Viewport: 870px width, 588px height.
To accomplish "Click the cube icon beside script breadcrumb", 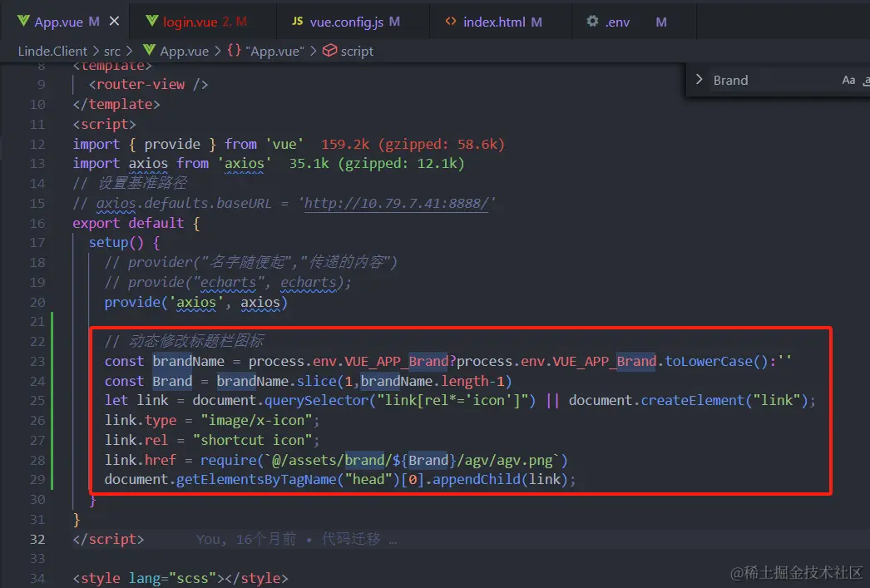I will click(x=329, y=51).
